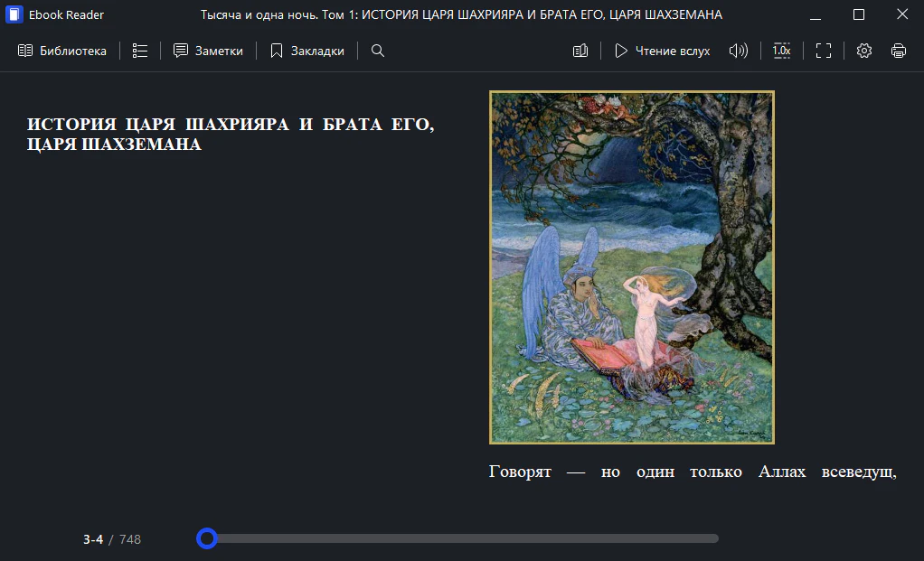Switch the page layout view icon
The height and width of the screenshot is (561, 924).
tap(580, 51)
